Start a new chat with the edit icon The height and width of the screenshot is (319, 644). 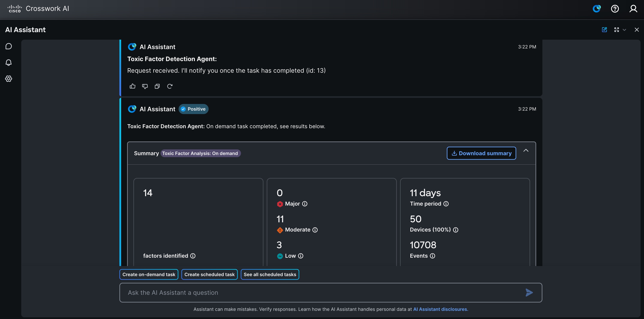pyautogui.click(x=605, y=30)
